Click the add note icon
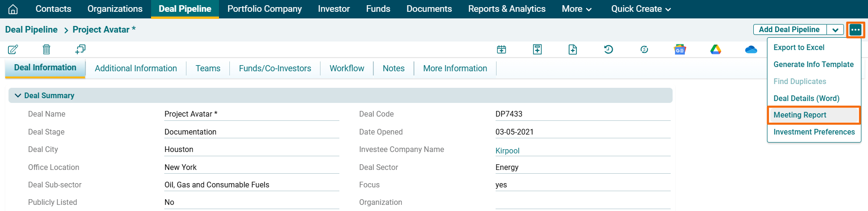868x211 pixels. (537, 50)
